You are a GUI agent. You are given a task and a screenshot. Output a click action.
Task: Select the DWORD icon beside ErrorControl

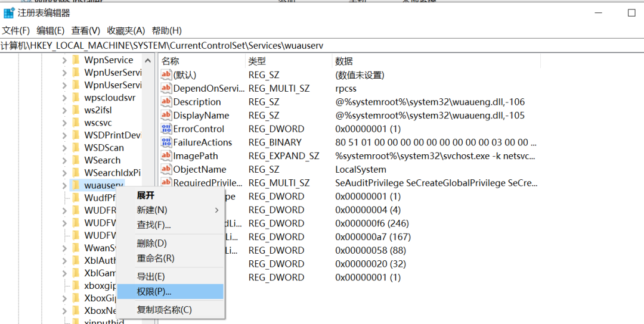[166, 129]
